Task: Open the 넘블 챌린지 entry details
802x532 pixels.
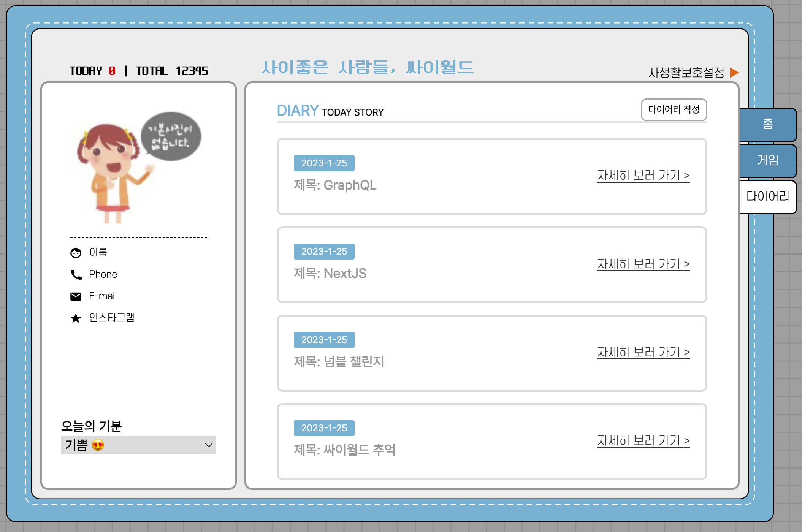Action: (644, 352)
